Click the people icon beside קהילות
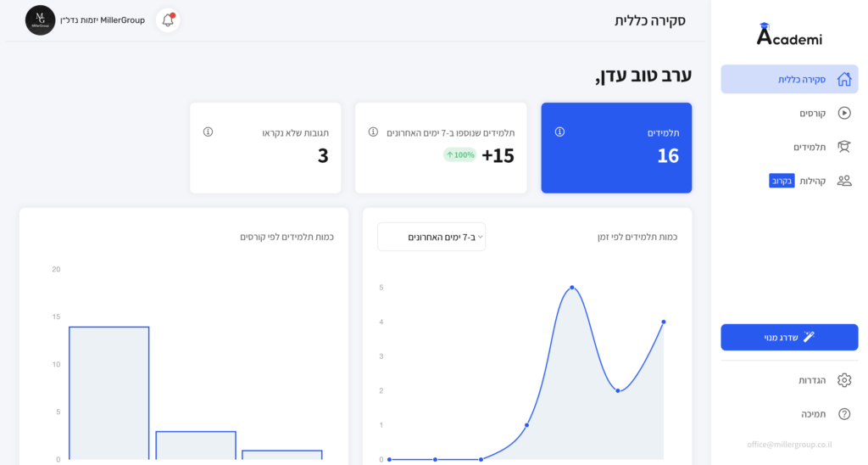 843,181
